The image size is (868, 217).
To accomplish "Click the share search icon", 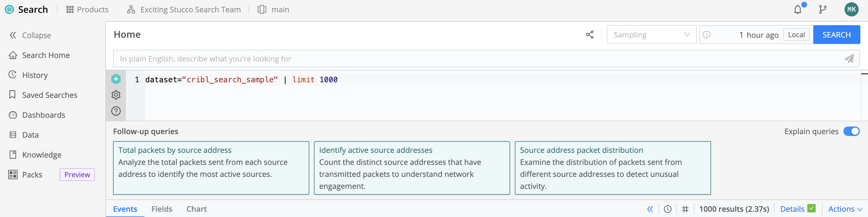I will [590, 35].
